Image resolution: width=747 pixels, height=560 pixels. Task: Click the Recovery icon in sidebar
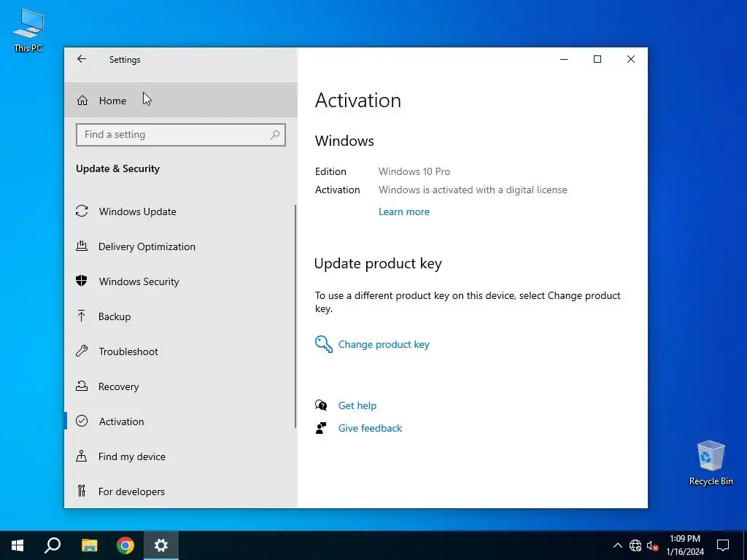[x=82, y=386]
